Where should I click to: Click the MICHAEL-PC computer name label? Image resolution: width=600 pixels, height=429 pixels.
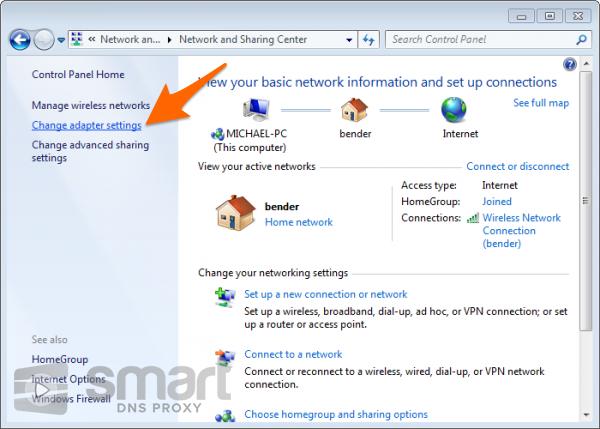pos(256,134)
